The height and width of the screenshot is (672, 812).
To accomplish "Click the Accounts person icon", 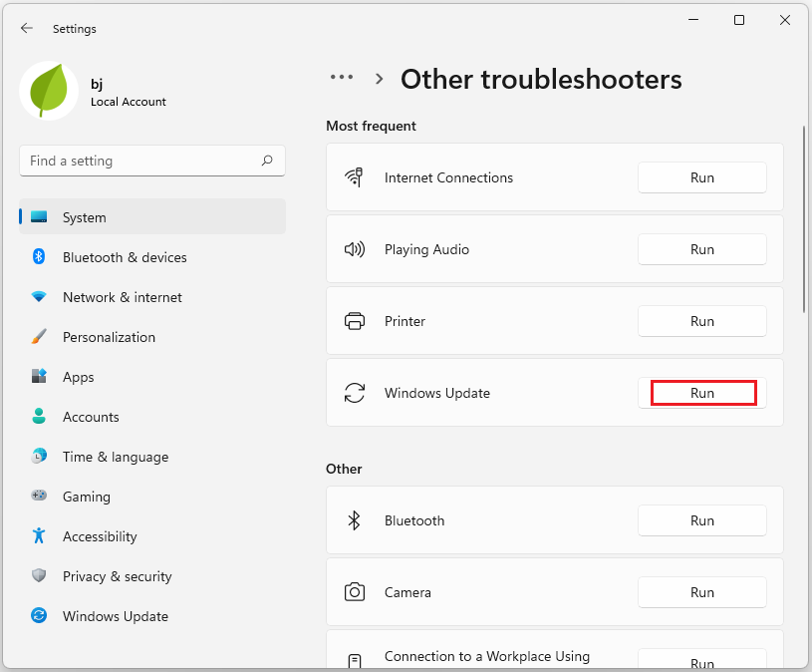I will [x=39, y=416].
